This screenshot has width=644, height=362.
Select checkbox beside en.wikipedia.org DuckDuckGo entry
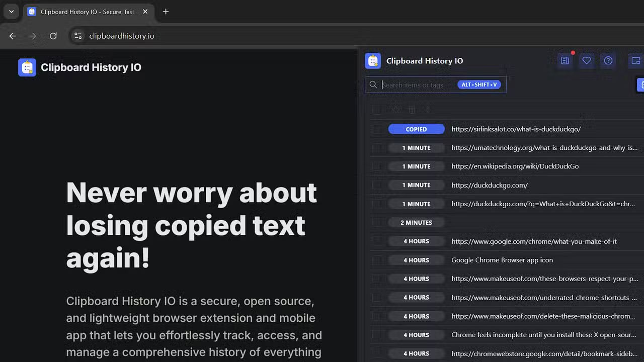pyautogui.click(x=377, y=166)
